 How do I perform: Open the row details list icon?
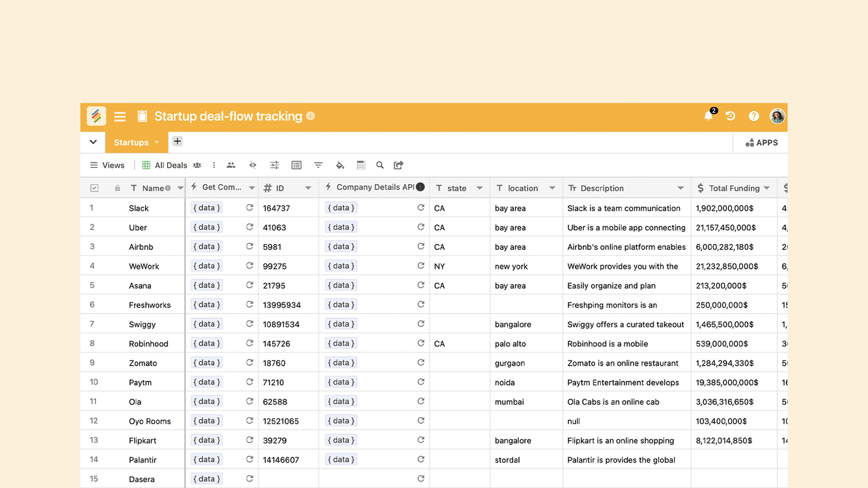click(x=296, y=165)
